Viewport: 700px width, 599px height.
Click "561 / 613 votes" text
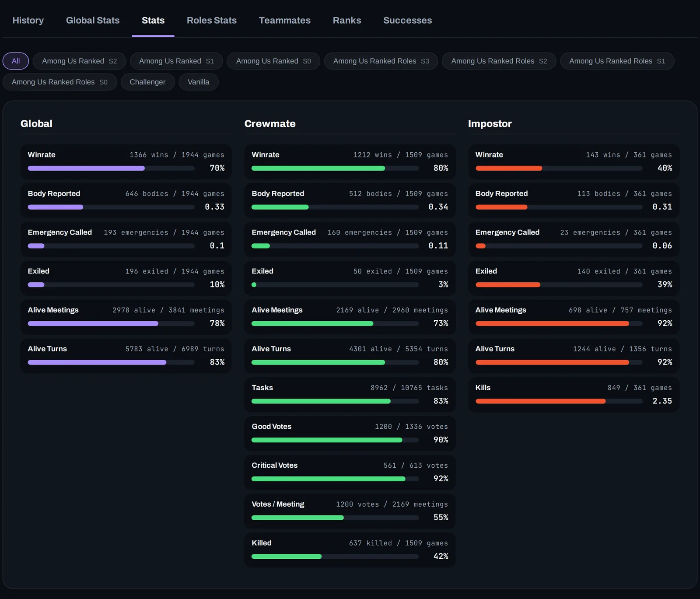(x=416, y=466)
